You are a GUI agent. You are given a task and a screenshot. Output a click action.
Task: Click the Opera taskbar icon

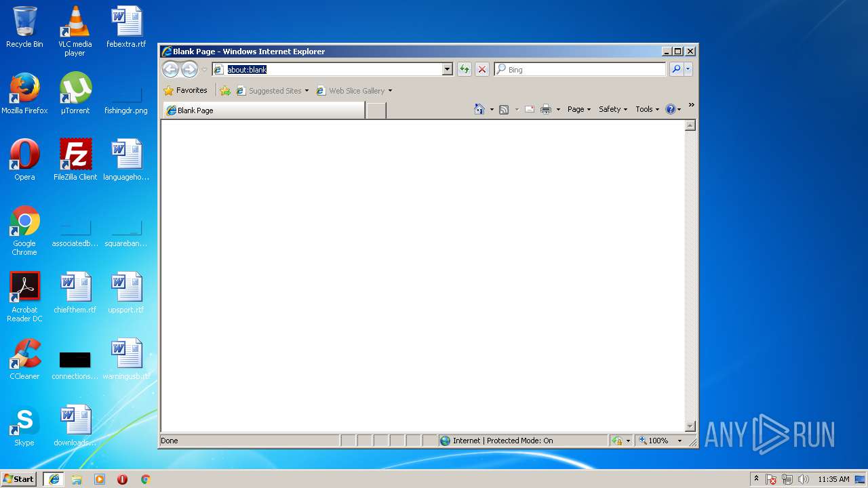click(x=123, y=479)
